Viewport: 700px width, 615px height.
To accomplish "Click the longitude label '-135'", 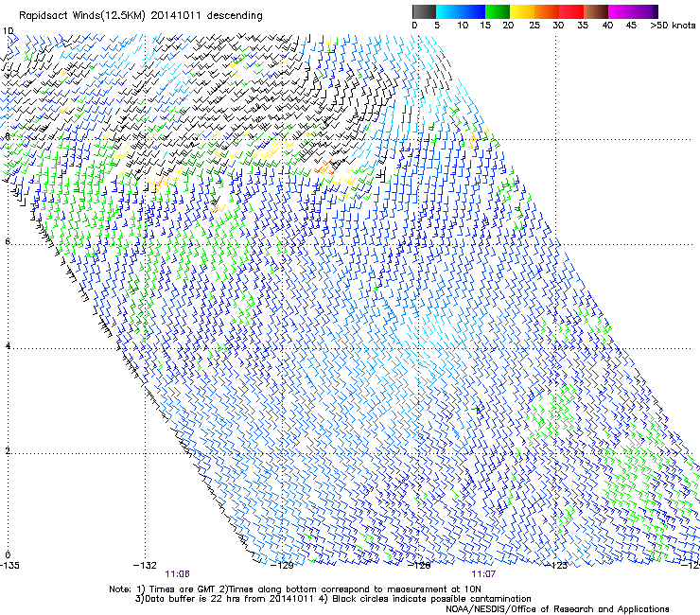I will 9,565.
